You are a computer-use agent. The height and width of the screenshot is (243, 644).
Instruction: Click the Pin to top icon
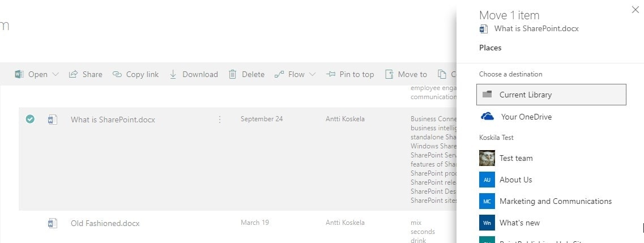point(331,74)
